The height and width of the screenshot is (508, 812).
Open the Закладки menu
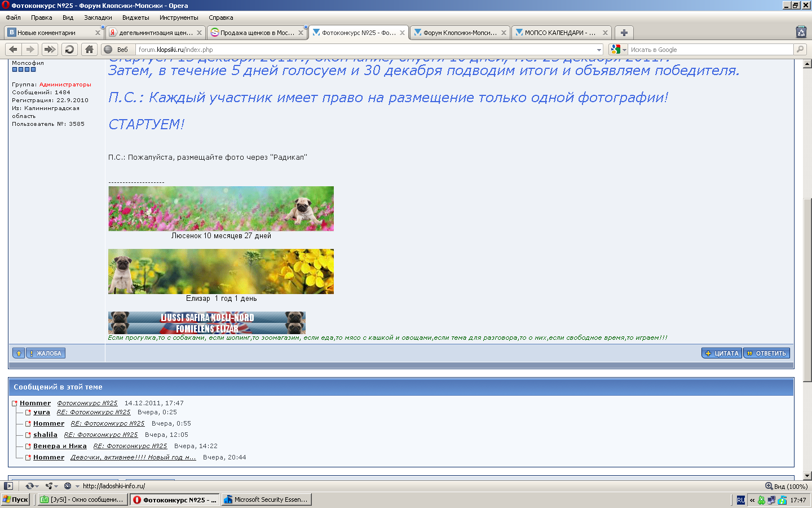click(x=98, y=17)
